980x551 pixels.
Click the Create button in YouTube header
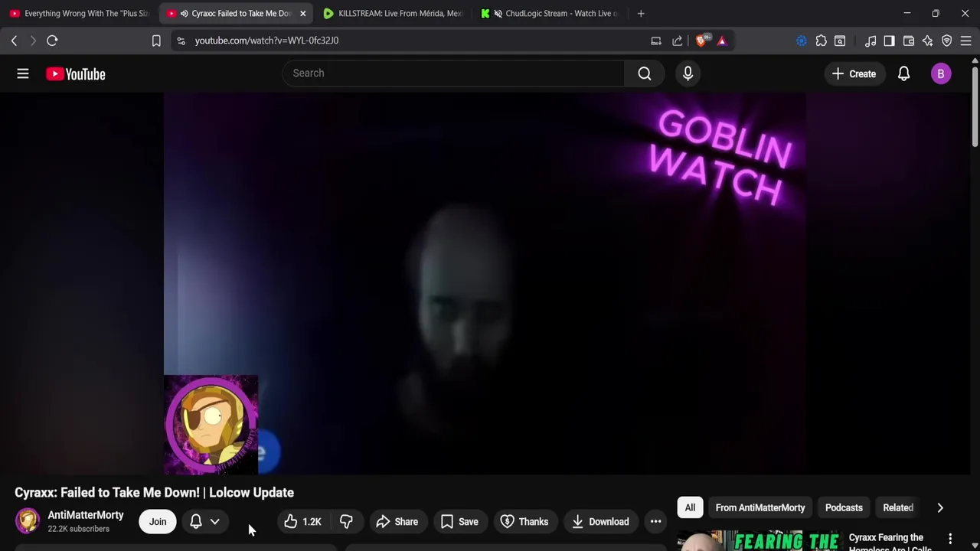[x=854, y=73]
